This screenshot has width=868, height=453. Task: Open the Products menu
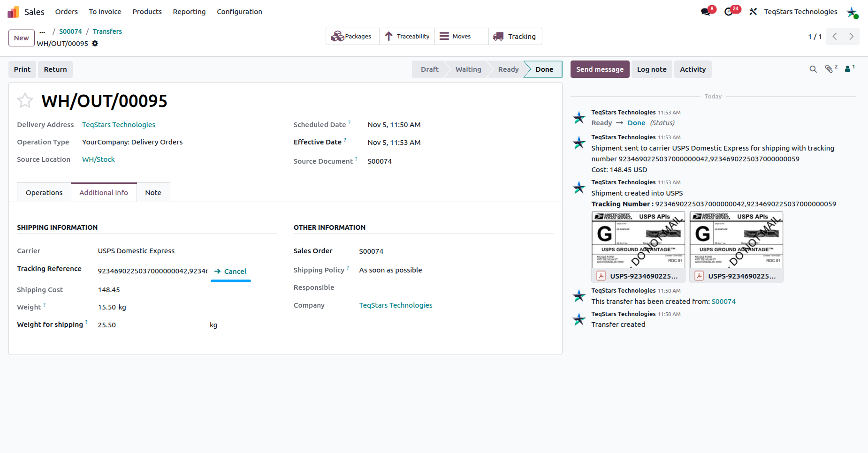(x=147, y=12)
